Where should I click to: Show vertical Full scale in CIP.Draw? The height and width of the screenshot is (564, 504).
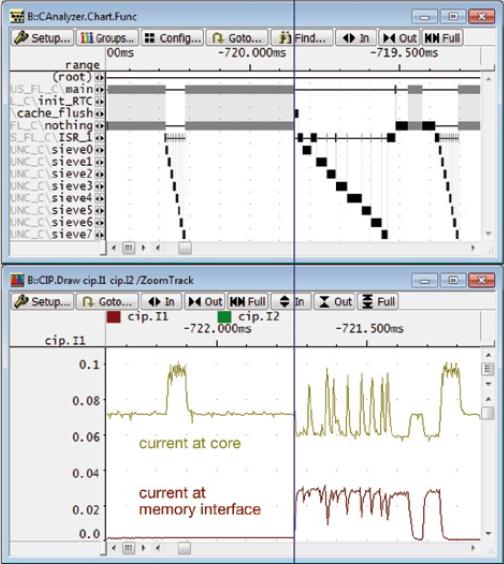point(378,301)
